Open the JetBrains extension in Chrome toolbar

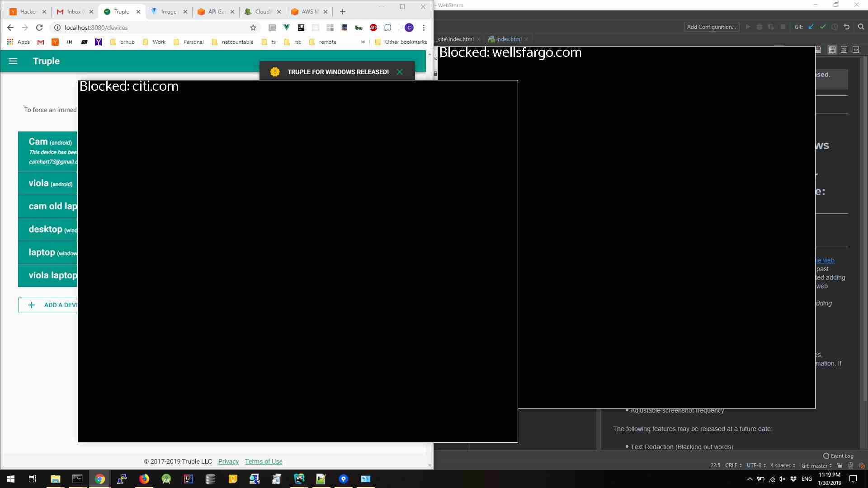point(301,28)
